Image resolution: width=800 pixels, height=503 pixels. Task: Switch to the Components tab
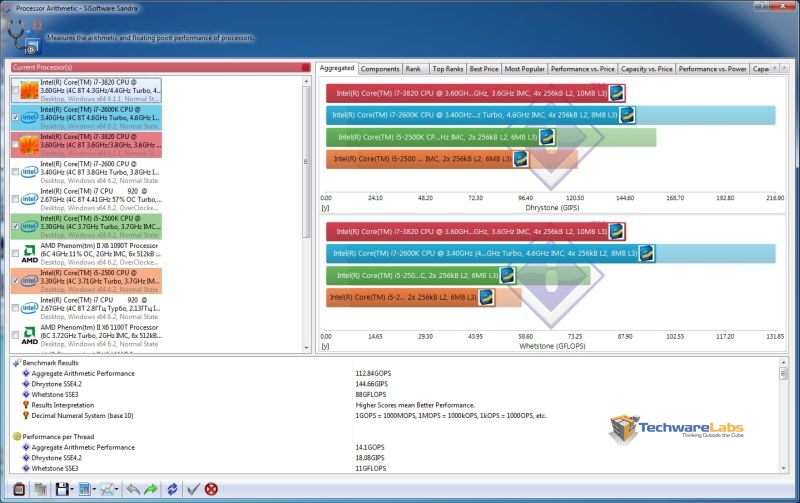[x=380, y=69]
